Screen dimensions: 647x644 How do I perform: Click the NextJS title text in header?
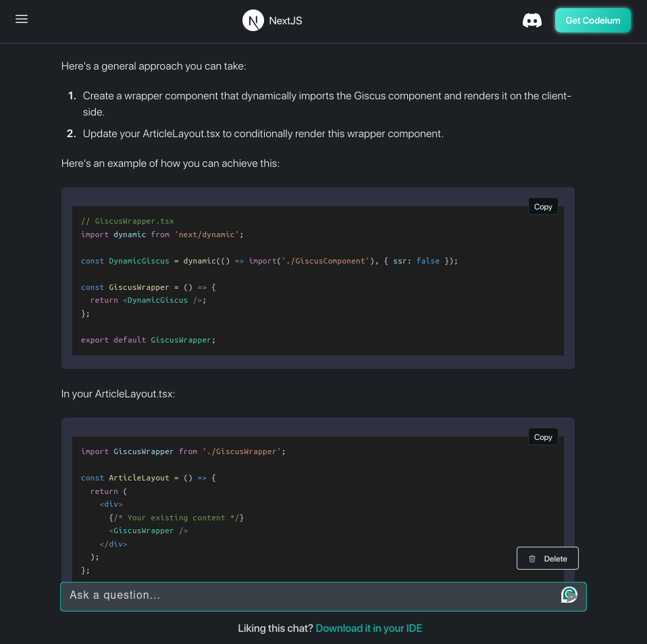[286, 21]
